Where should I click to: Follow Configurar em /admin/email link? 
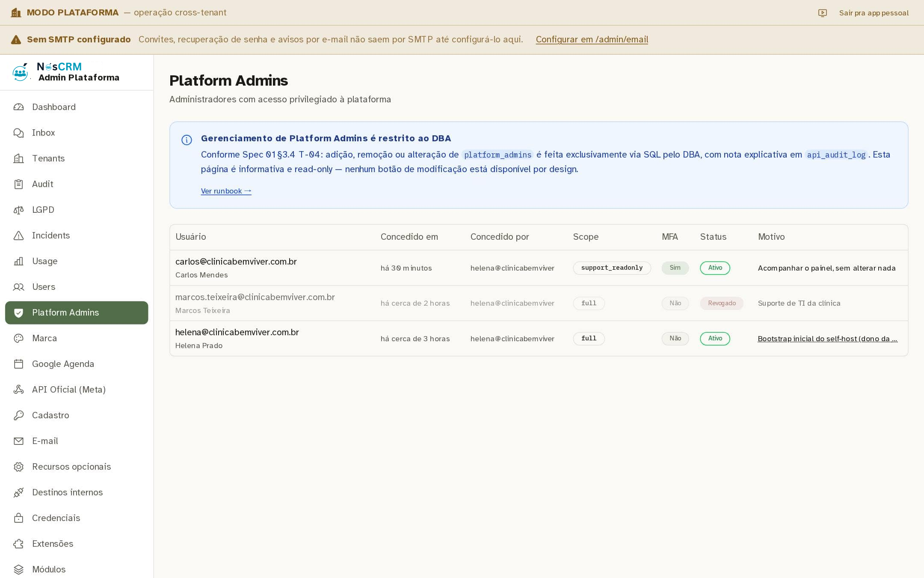coord(592,39)
